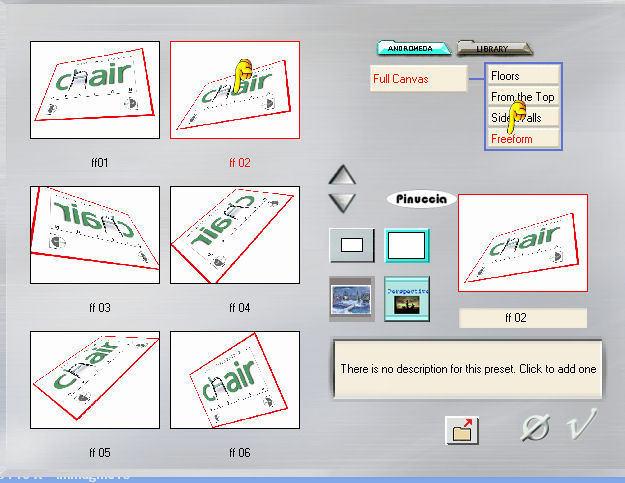Click the down arrow to page presets

click(342, 203)
